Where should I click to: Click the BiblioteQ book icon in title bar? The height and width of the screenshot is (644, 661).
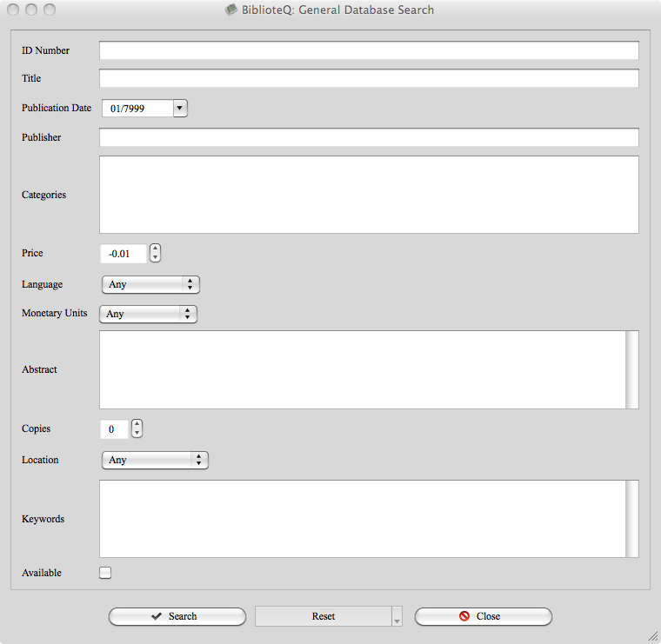click(x=231, y=10)
